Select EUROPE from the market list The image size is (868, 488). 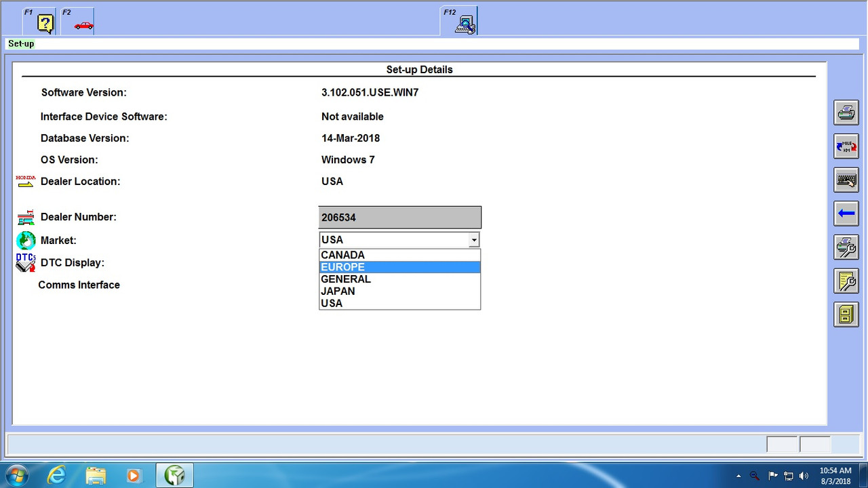399,267
